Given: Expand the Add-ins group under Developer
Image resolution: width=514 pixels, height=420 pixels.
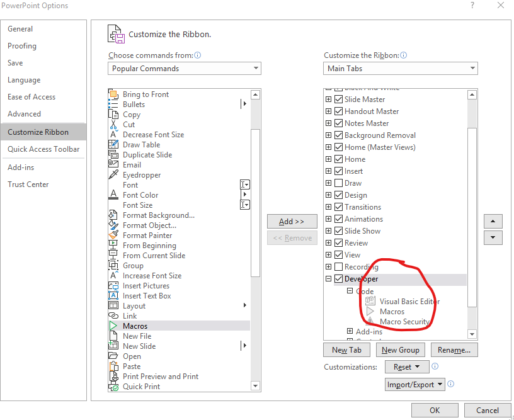Looking at the screenshot, I should pos(350,331).
